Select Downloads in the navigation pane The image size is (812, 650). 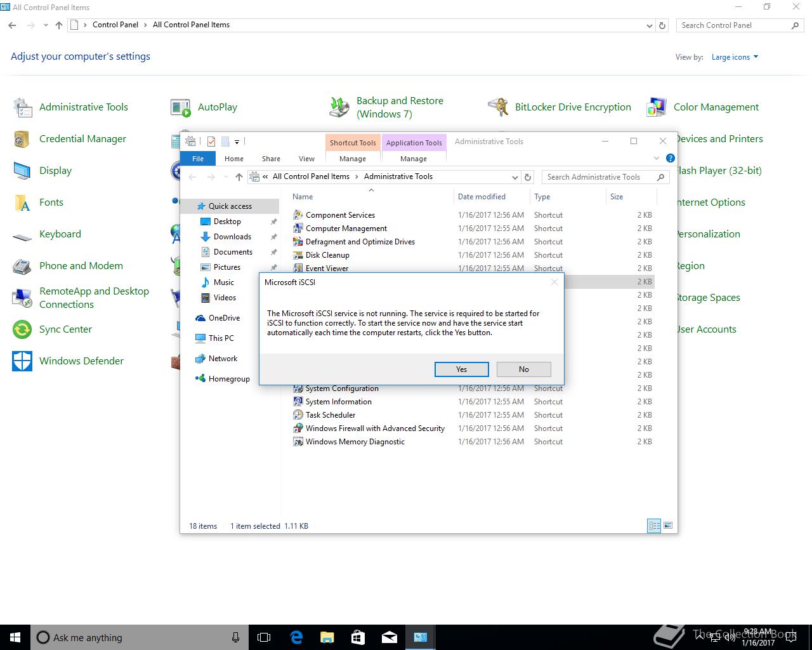coord(232,237)
